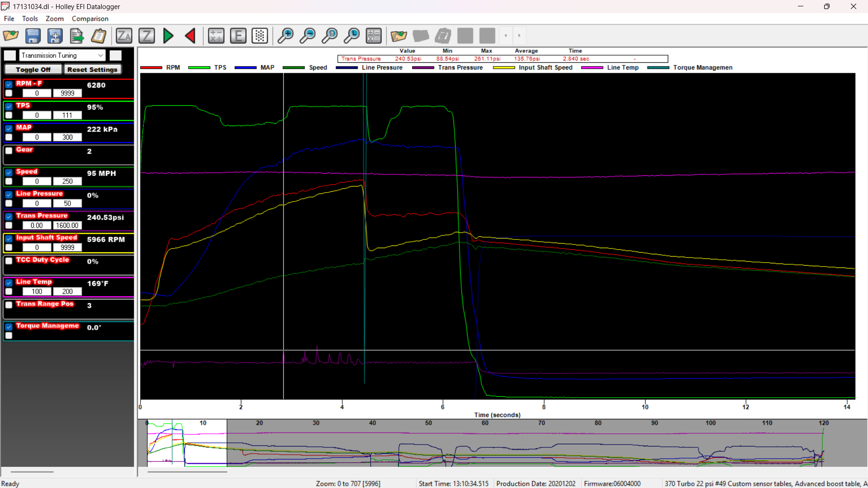Check the TCC Duty Cycle channel
Image resolution: width=868 pixels, height=488 pixels.
click(x=9, y=261)
